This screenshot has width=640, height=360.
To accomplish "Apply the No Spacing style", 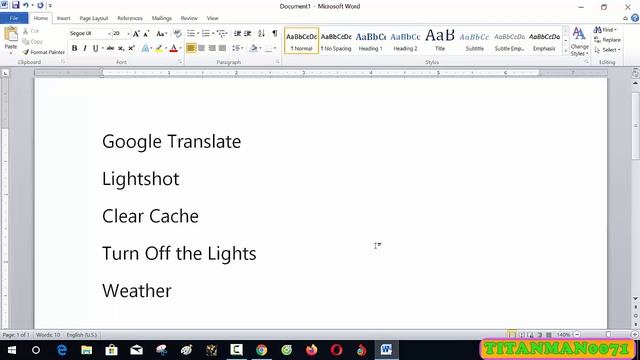I will click(x=336, y=41).
